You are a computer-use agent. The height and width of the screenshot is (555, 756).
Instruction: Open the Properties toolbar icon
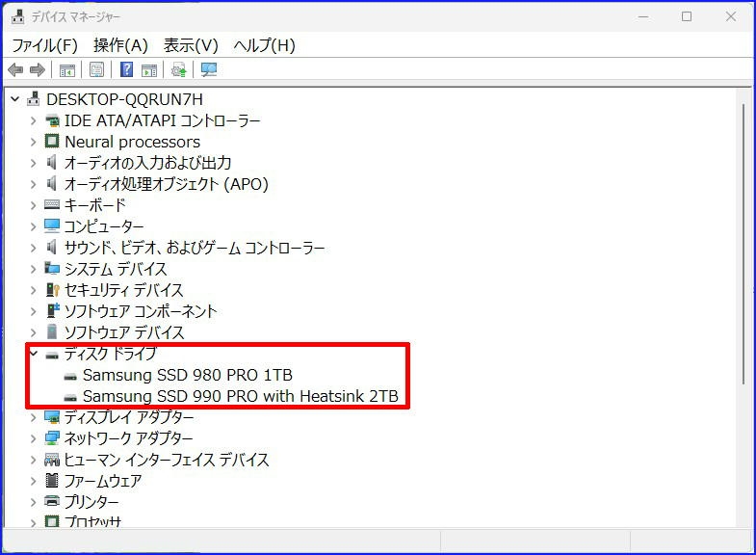pyautogui.click(x=96, y=70)
